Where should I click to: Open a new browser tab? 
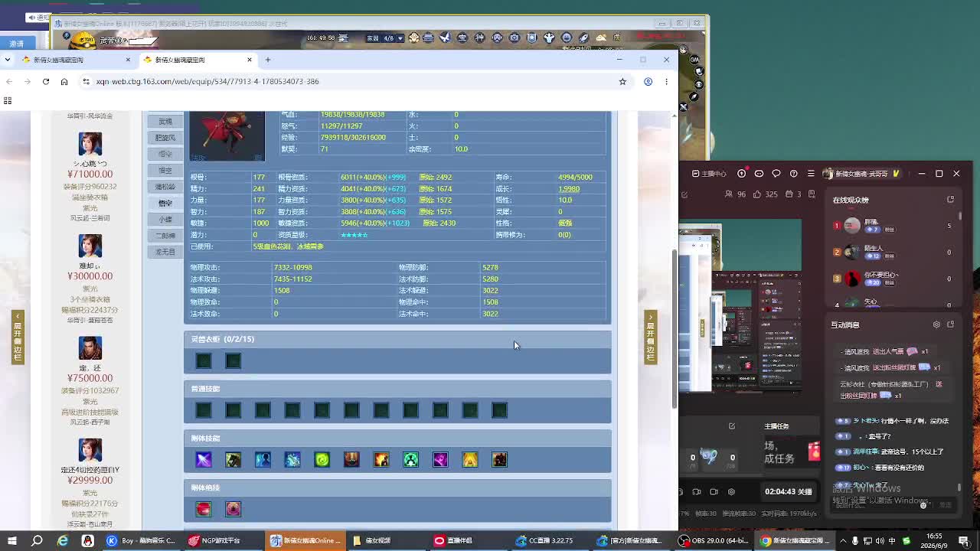click(x=268, y=60)
